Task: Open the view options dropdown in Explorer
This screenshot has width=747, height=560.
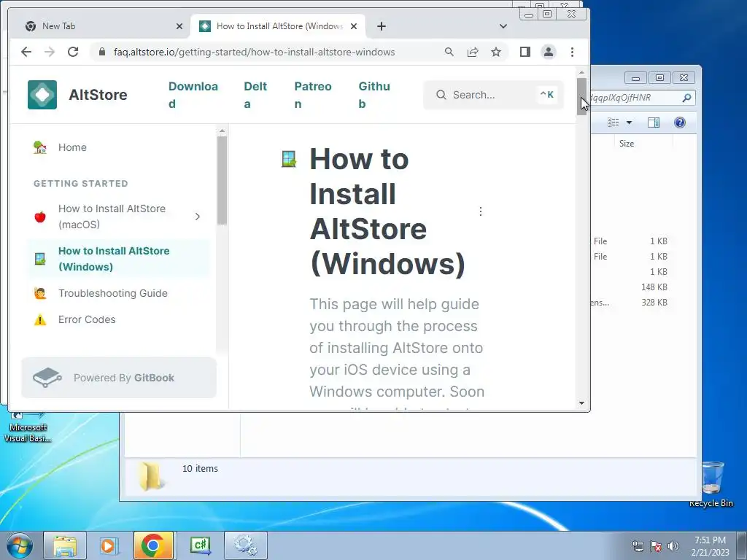Action: [629, 122]
